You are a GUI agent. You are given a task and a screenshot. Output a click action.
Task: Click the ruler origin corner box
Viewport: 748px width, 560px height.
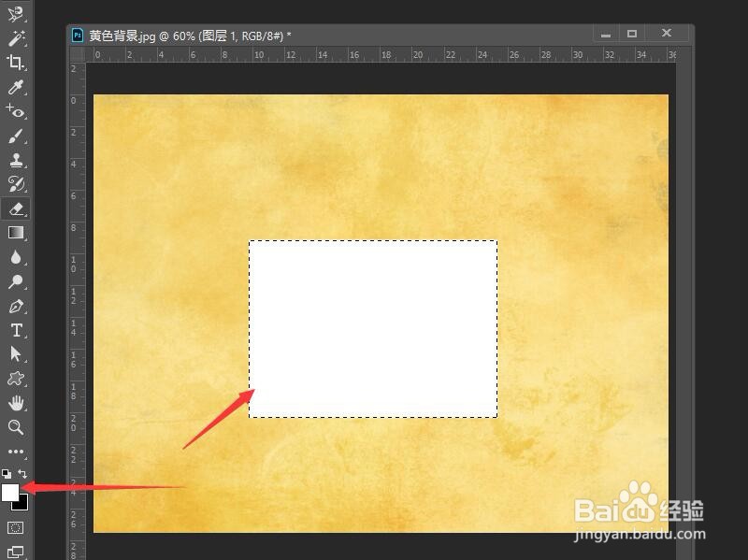click(x=78, y=54)
